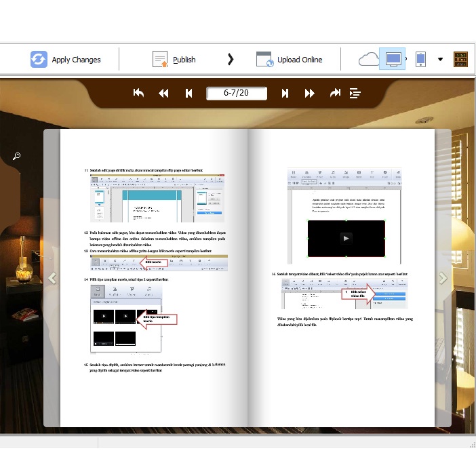The image size is (476, 476).
Task: Click the magnifier zoom icon on the left
Action: (16, 157)
